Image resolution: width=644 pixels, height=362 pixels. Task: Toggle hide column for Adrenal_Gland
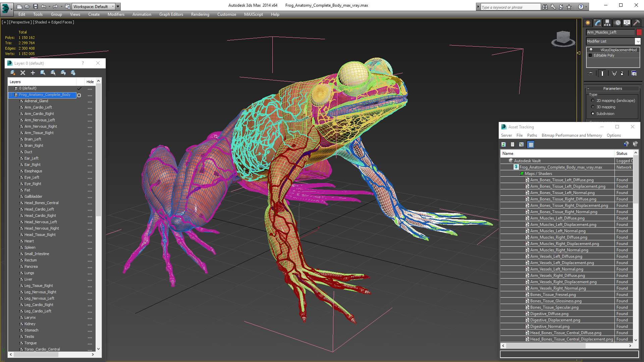pyautogui.click(x=90, y=102)
